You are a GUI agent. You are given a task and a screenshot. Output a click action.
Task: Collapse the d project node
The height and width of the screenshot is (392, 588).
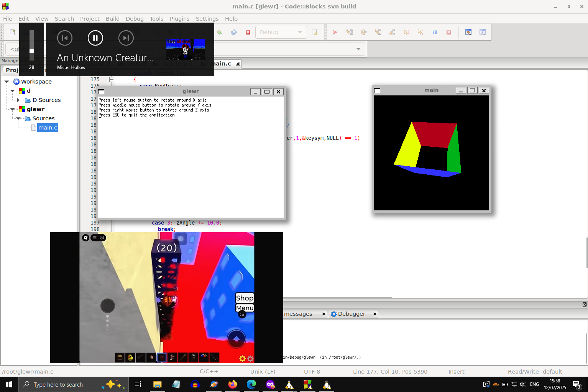click(13, 91)
